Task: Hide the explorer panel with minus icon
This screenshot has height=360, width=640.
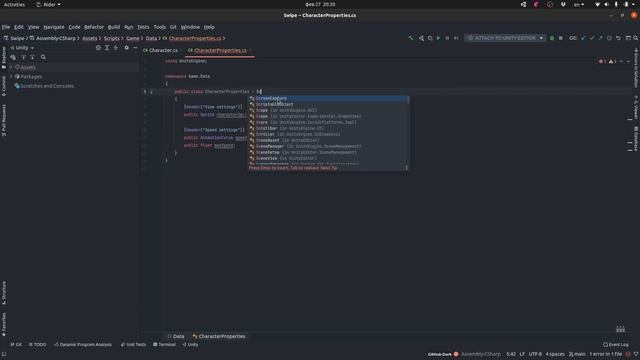Action: click(x=135, y=48)
